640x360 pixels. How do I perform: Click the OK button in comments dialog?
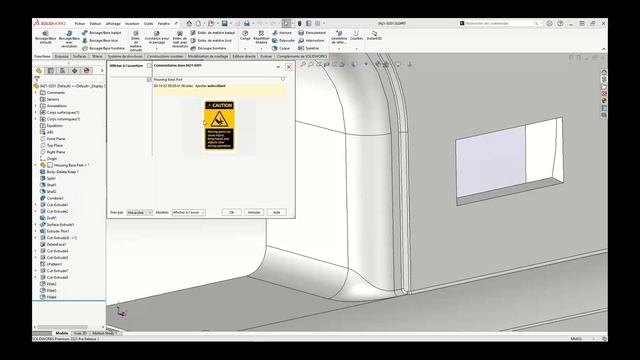pos(231,213)
